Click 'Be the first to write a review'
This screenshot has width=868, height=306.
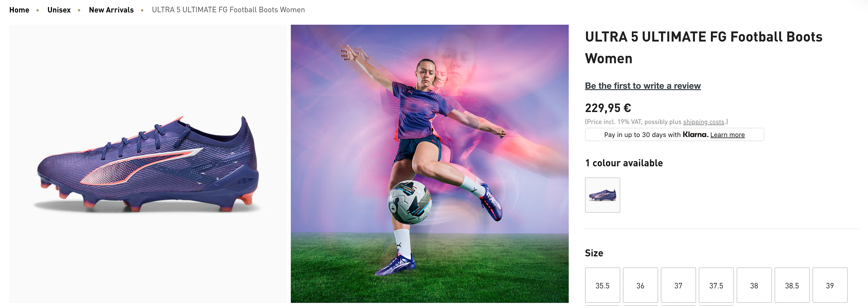pos(643,86)
